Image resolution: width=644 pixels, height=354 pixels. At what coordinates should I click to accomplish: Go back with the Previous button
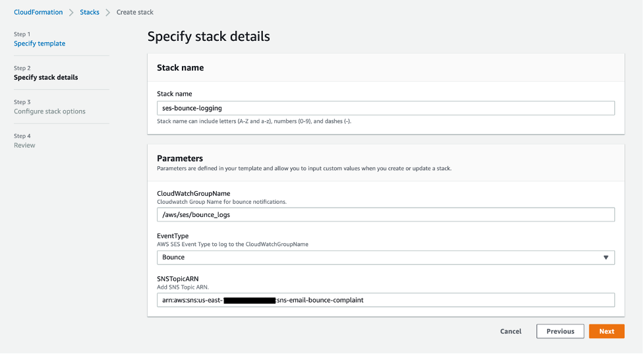click(560, 332)
